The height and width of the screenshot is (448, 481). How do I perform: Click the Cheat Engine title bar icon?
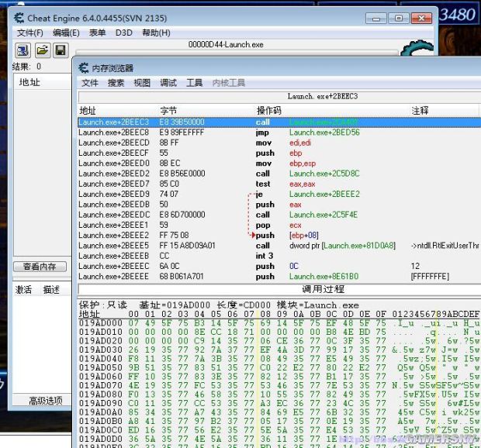(16, 17)
